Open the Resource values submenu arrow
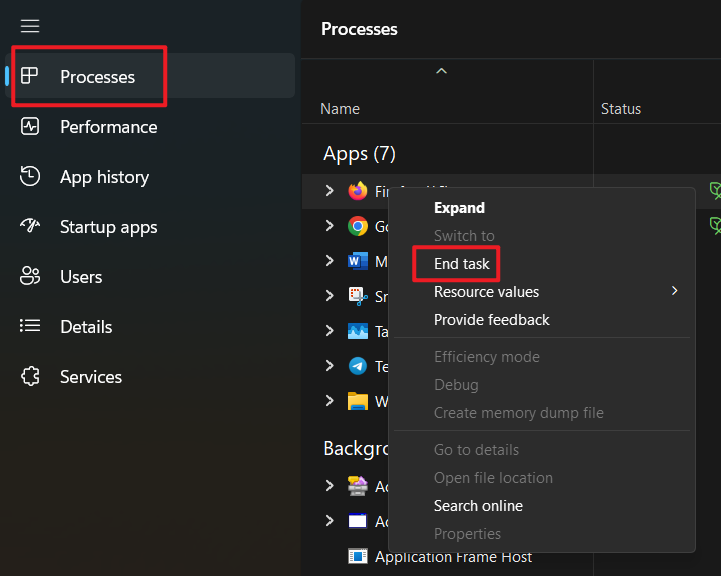 click(674, 291)
